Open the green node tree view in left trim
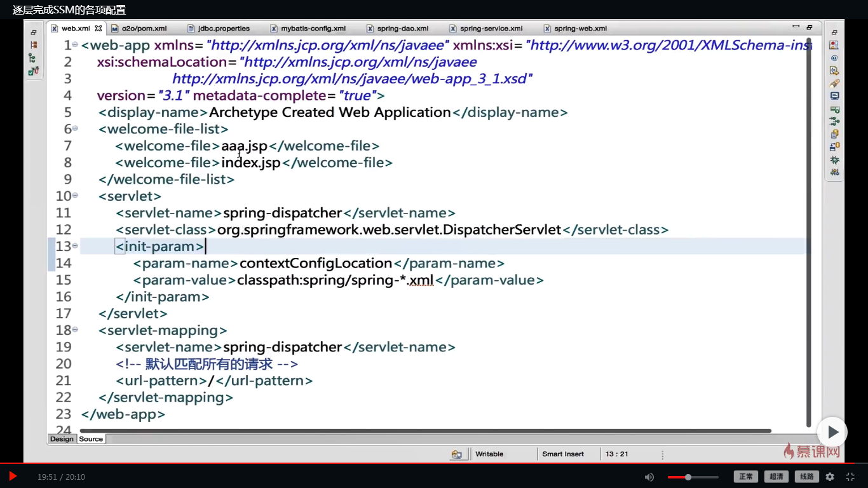 (x=34, y=58)
